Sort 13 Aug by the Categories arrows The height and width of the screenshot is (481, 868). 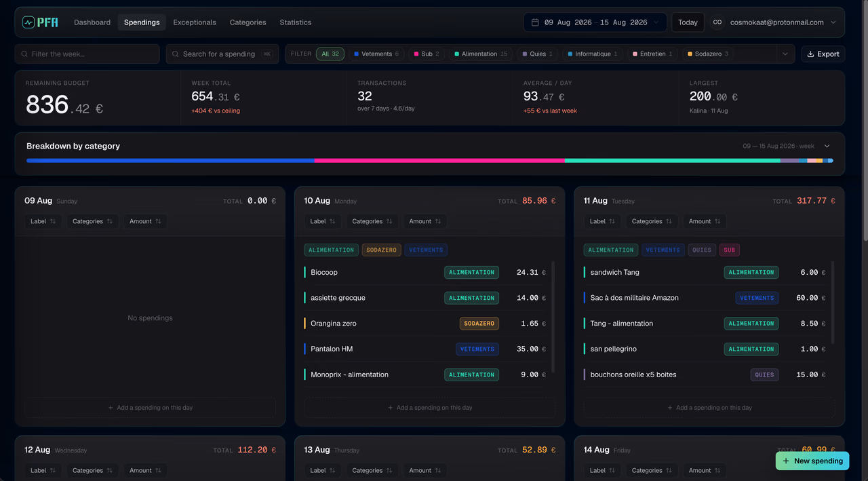coord(389,470)
